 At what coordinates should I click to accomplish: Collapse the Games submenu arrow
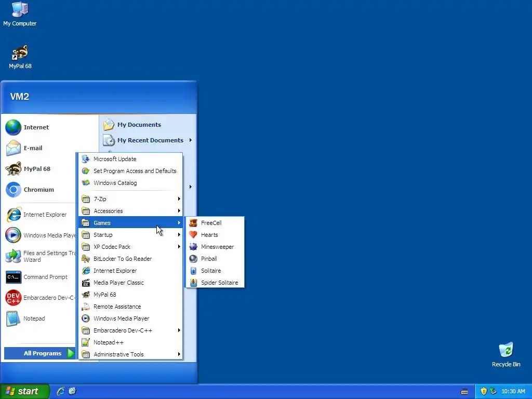click(x=179, y=223)
